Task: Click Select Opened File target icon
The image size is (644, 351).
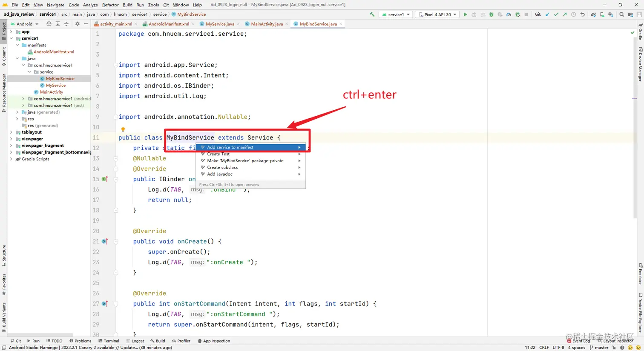Action: pos(49,24)
